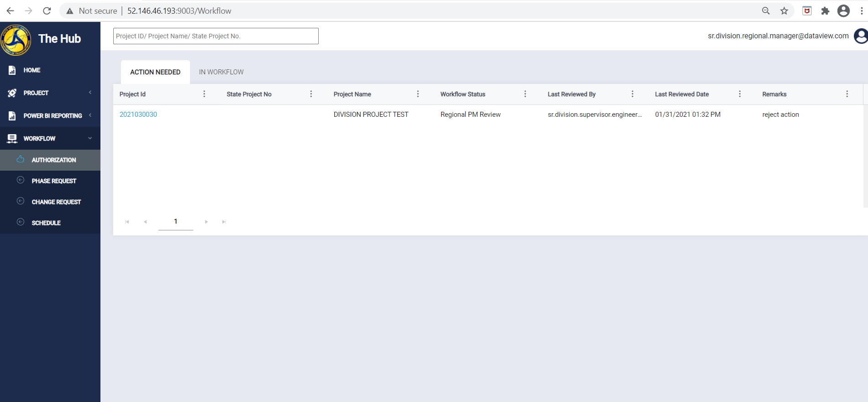868x402 pixels.
Task: Select Authorization in the sidebar
Action: (x=50, y=160)
